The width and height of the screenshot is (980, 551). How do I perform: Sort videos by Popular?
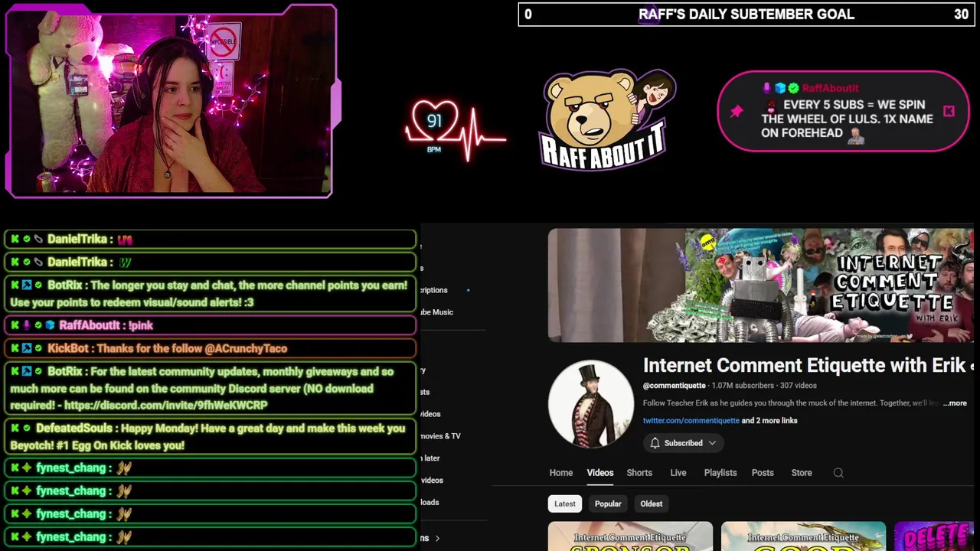pos(608,504)
